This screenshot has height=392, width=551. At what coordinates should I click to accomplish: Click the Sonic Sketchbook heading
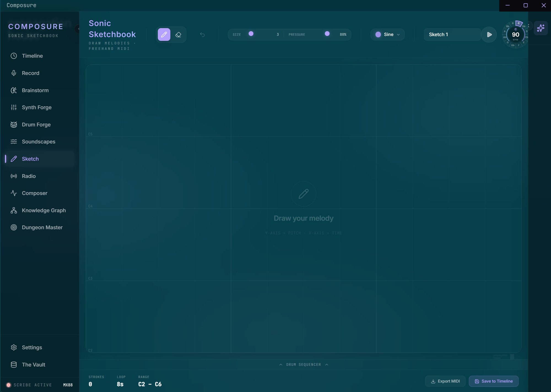pyautogui.click(x=112, y=29)
